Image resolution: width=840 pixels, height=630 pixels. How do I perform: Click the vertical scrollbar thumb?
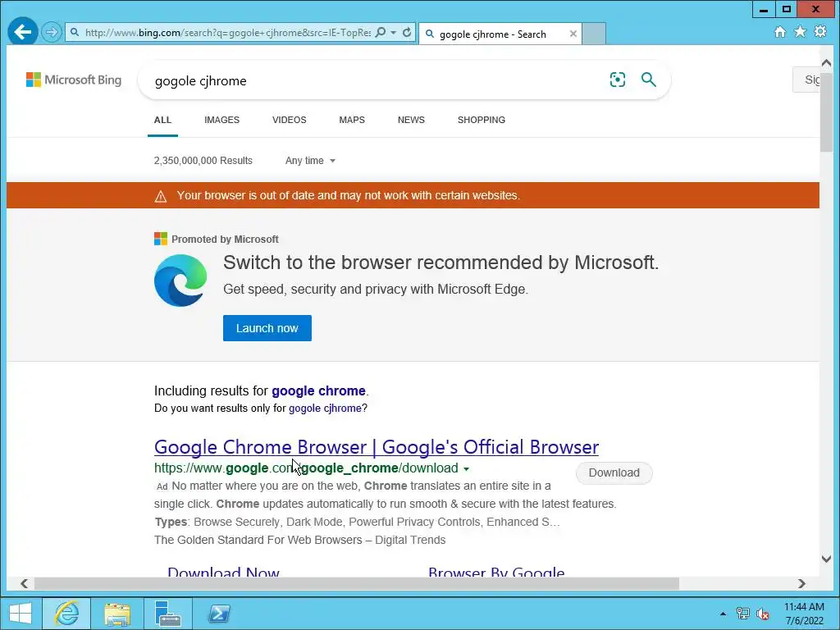pos(826,112)
